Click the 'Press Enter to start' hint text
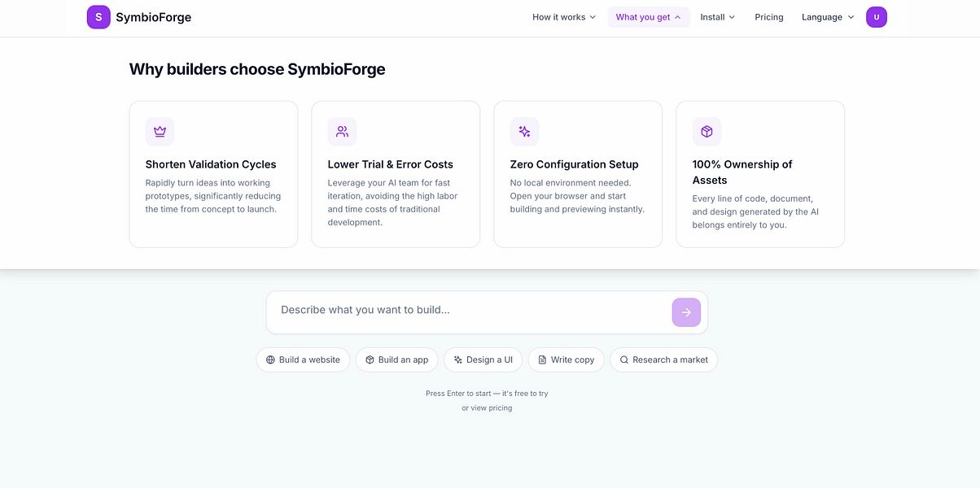This screenshot has height=488, width=980. click(487, 394)
